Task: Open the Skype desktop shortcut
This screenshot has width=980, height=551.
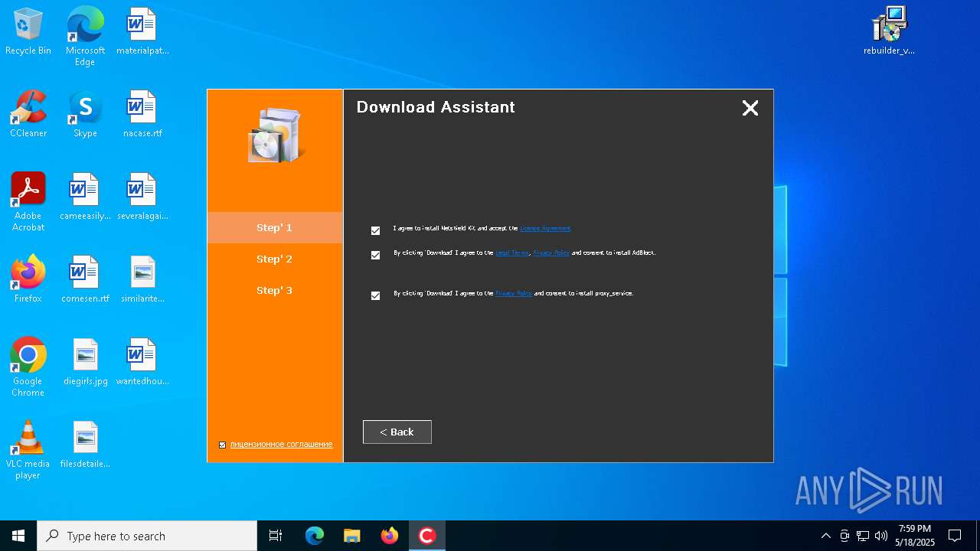Action: tap(85, 115)
